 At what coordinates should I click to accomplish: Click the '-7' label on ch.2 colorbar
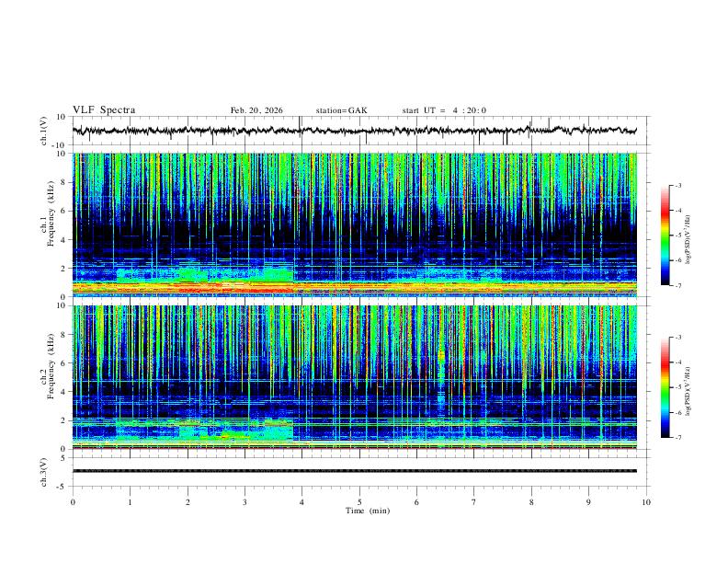(x=678, y=437)
